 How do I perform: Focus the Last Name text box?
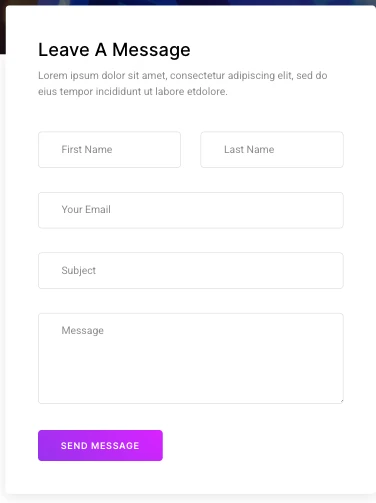coord(272,149)
